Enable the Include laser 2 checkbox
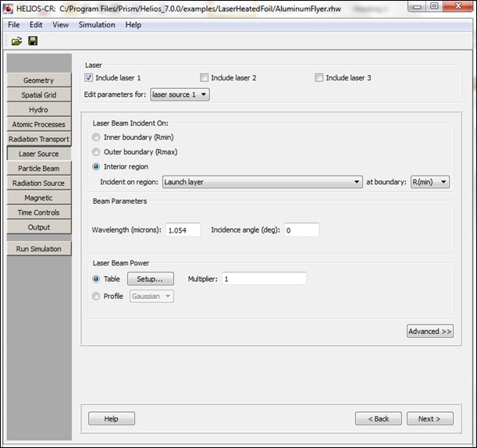The width and height of the screenshot is (477, 448). [205, 78]
